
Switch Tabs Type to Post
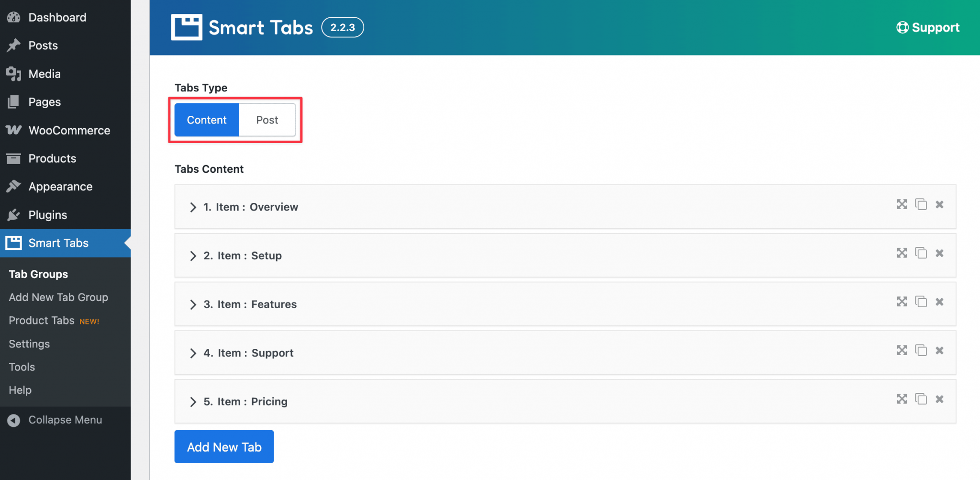(x=267, y=120)
